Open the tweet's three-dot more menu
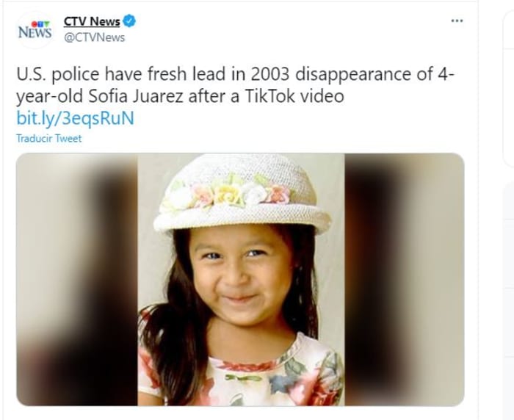 point(457,21)
